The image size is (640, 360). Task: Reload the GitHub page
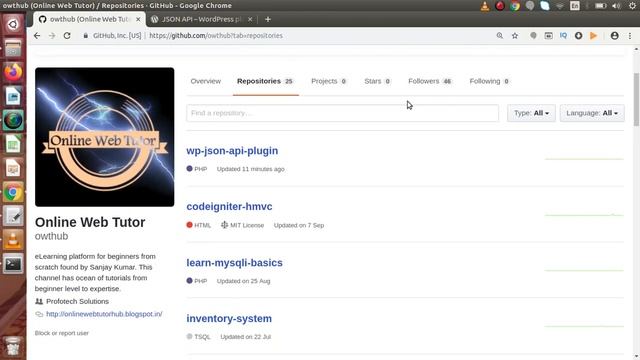[x=67, y=36]
